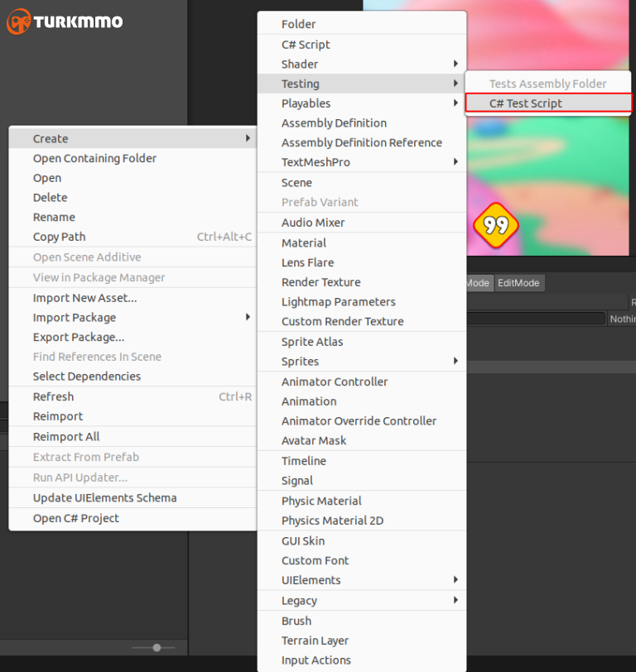Create a new Material
Viewport: 636px width, 672px height.
(362, 243)
